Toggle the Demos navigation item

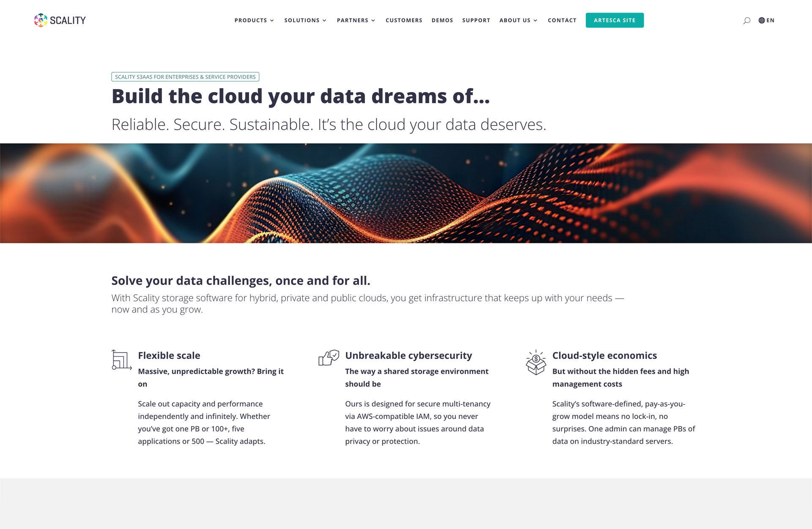point(443,20)
